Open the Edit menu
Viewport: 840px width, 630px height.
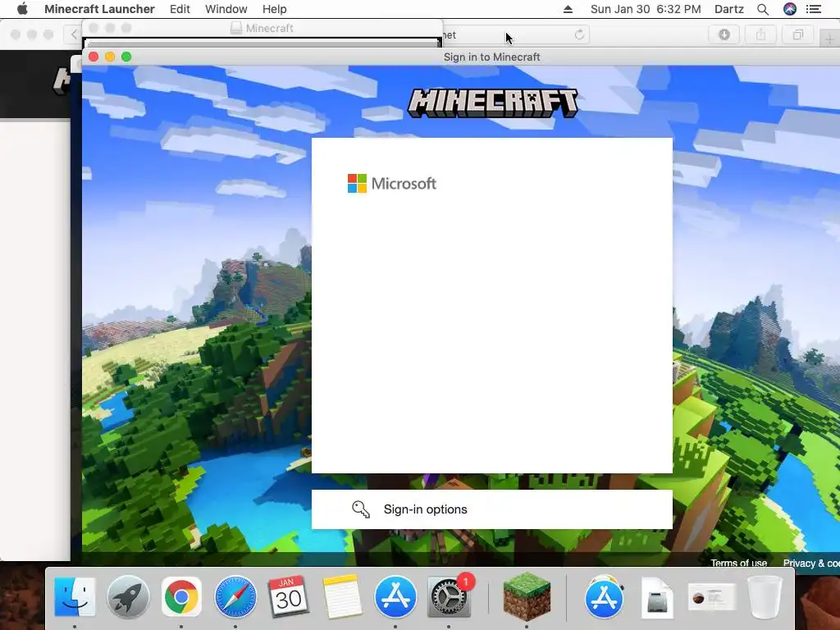(x=180, y=9)
